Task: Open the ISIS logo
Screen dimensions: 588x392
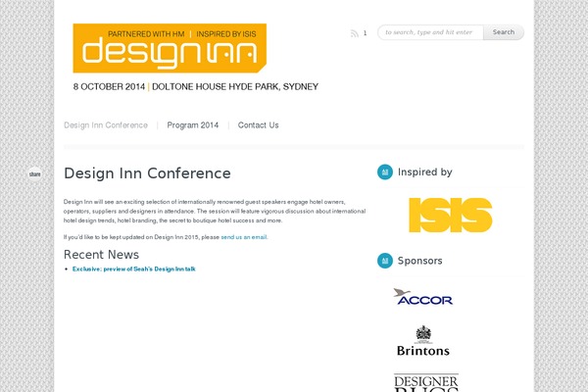Action: (x=451, y=215)
